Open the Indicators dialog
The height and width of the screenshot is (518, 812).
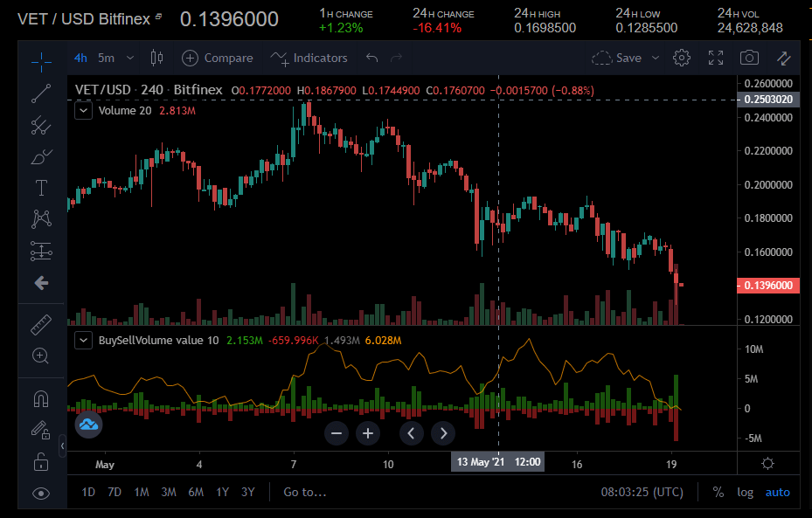309,58
